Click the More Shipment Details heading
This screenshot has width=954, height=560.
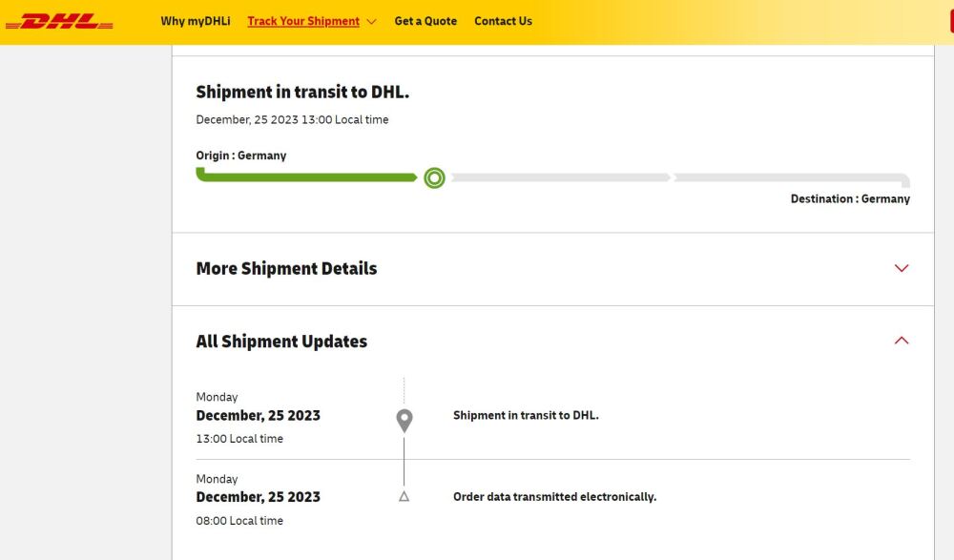(x=286, y=268)
